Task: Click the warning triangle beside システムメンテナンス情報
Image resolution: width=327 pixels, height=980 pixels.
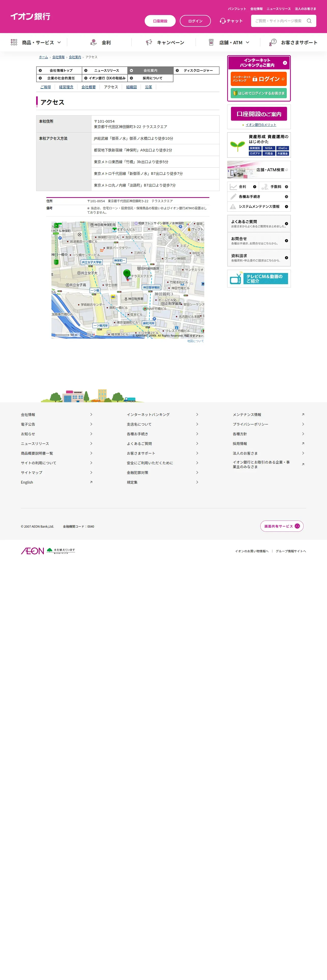Action: [x=233, y=207]
